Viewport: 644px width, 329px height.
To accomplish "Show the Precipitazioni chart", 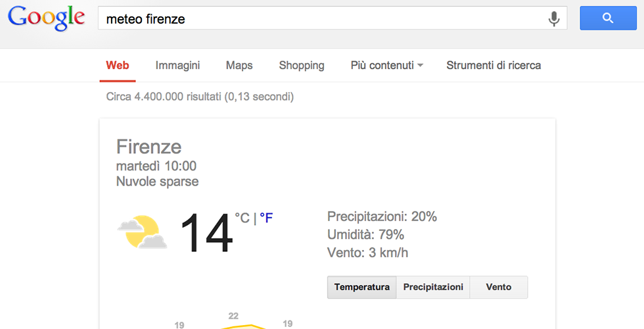I will point(433,287).
